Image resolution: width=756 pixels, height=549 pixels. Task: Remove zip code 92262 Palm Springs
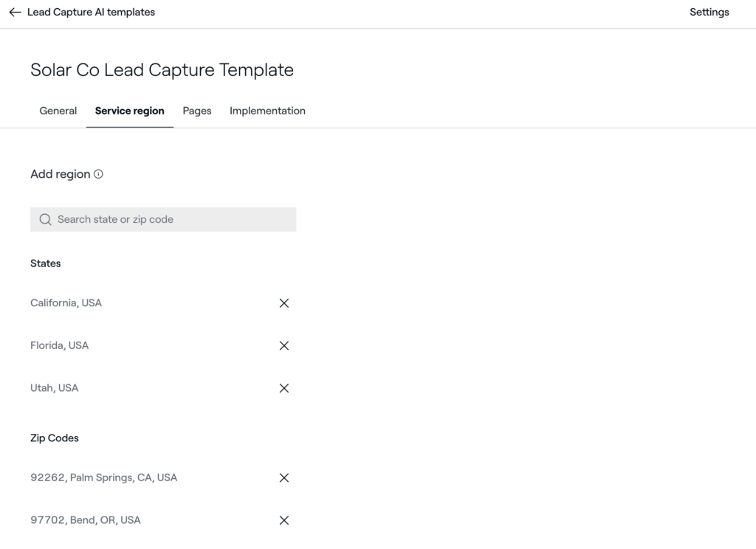284,477
